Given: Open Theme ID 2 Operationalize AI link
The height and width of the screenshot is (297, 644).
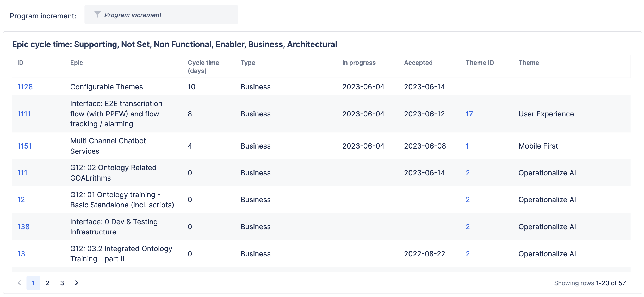Looking at the screenshot, I should pyautogui.click(x=467, y=172).
